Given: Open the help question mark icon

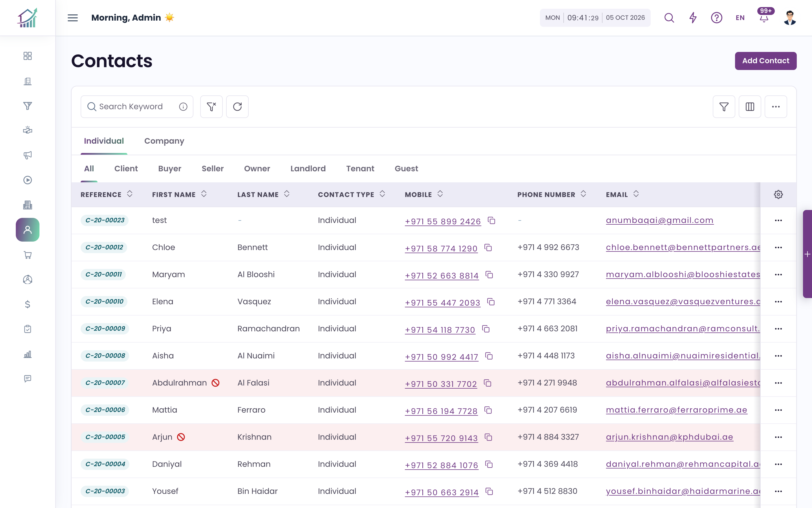Looking at the screenshot, I should click(716, 18).
